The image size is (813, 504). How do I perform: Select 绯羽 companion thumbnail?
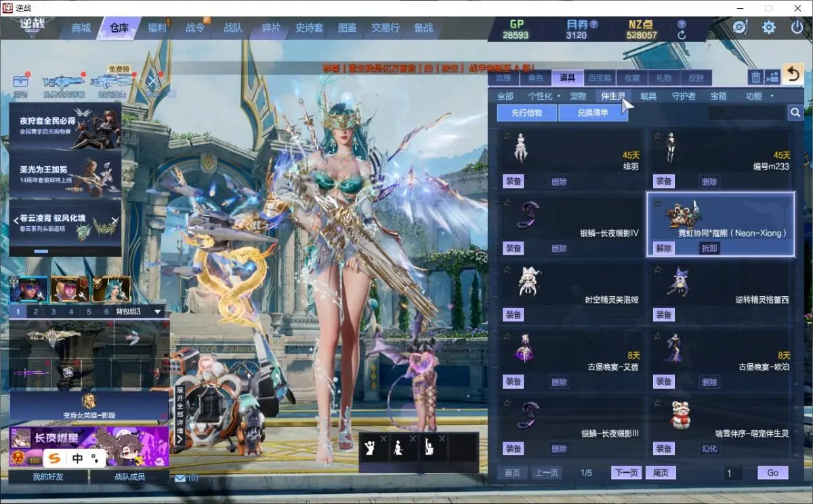coord(520,148)
